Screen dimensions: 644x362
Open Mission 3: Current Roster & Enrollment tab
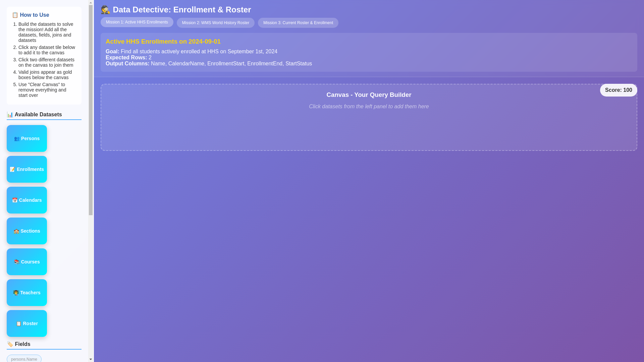[298, 23]
